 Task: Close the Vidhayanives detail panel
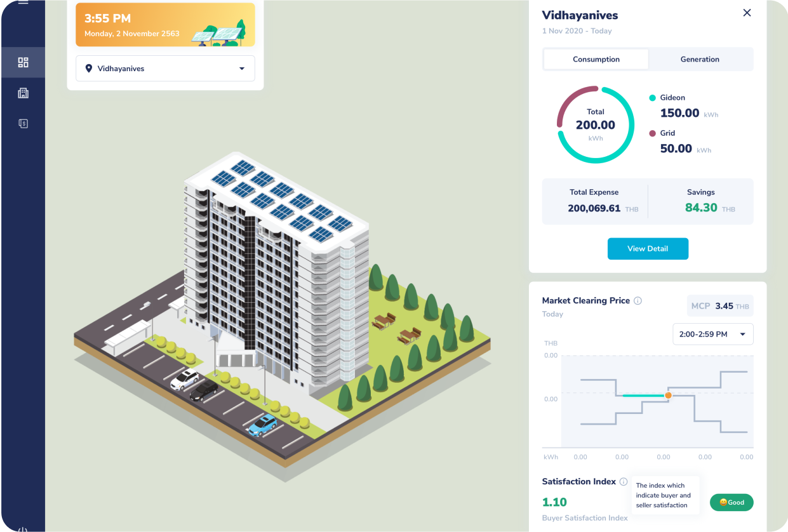[747, 13]
